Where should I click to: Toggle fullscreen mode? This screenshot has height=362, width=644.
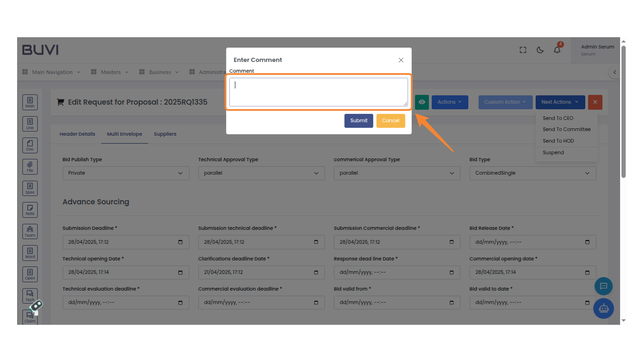[x=523, y=50]
